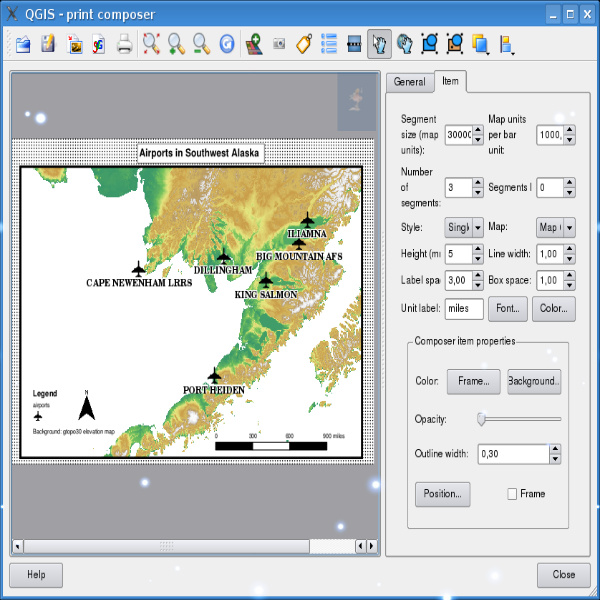The height and width of the screenshot is (600, 600).
Task: Select the Legend heading text on map
Action: point(45,393)
